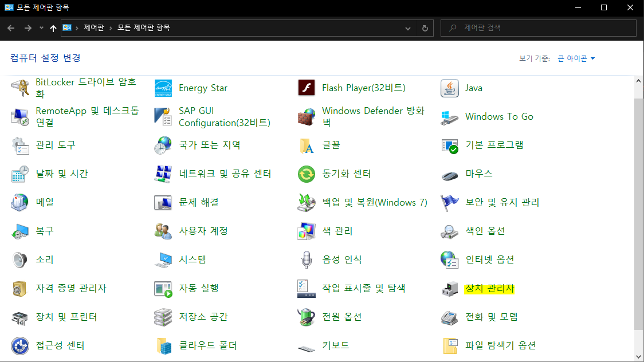Click the highlighted 장치 관리자 link
The height and width of the screenshot is (362, 644).
(489, 289)
